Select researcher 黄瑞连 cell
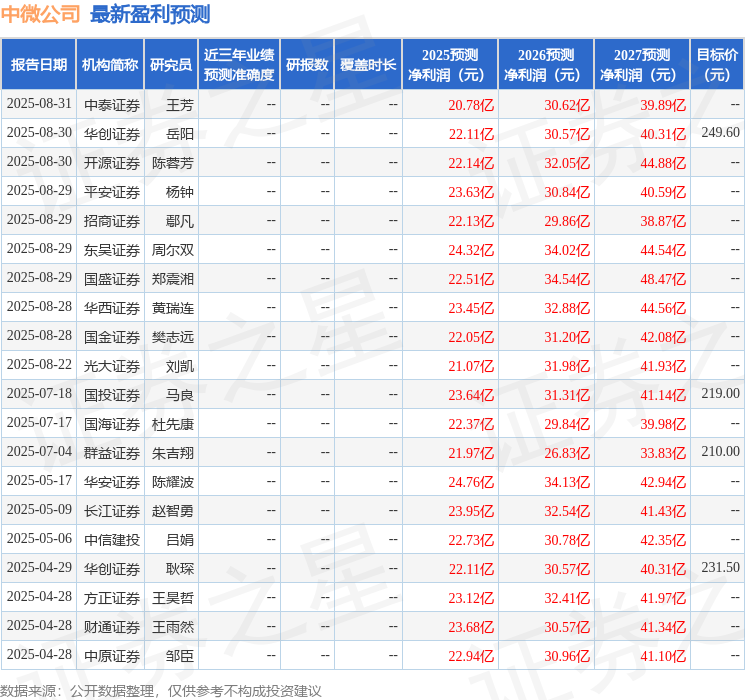 [172, 308]
